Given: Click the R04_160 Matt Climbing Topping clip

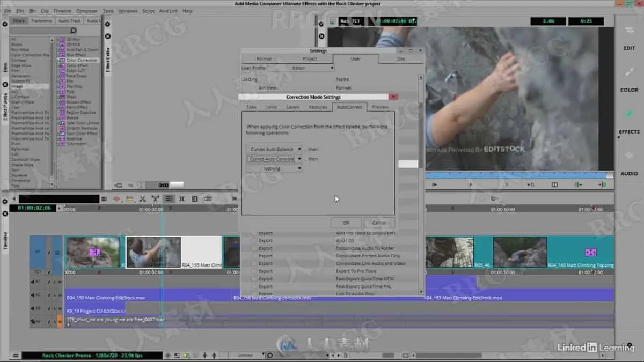Looking at the screenshot, I should tap(554, 252).
